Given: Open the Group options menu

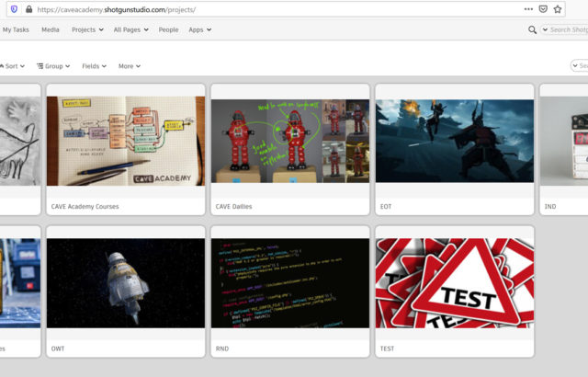Looking at the screenshot, I should [x=55, y=66].
